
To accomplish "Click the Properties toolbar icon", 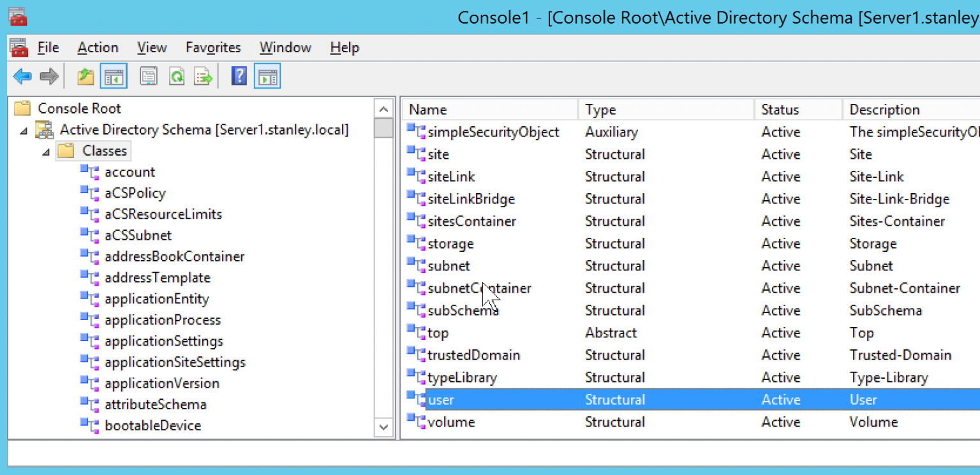I will click(x=149, y=77).
